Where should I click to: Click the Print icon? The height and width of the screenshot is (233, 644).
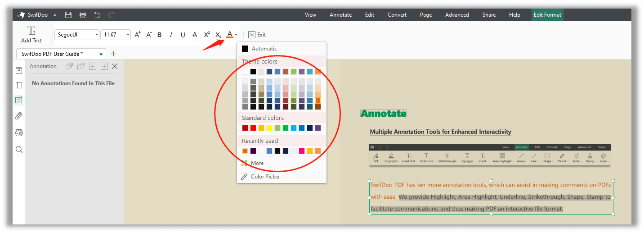(x=83, y=15)
